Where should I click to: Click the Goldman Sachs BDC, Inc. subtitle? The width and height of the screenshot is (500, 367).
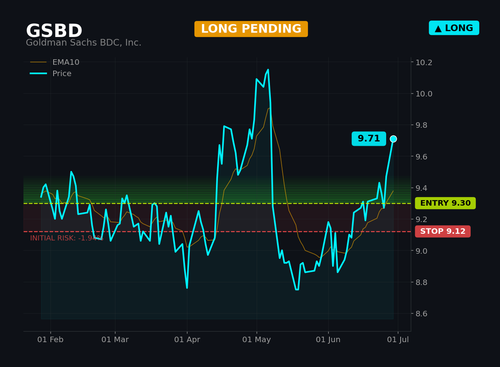coord(84,43)
